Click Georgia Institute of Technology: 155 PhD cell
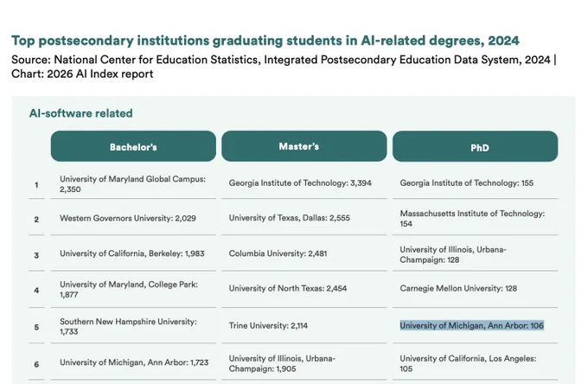The height and width of the screenshot is (384, 588). (466, 183)
